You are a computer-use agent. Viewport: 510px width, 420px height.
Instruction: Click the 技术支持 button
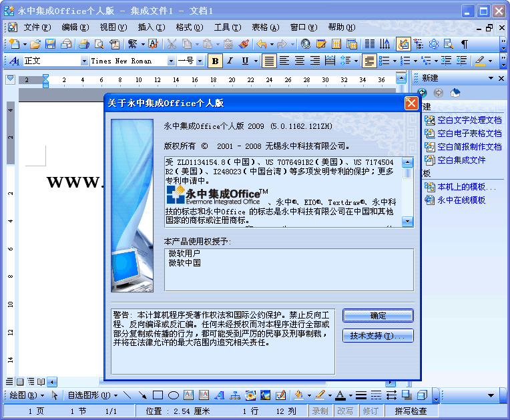pos(378,335)
